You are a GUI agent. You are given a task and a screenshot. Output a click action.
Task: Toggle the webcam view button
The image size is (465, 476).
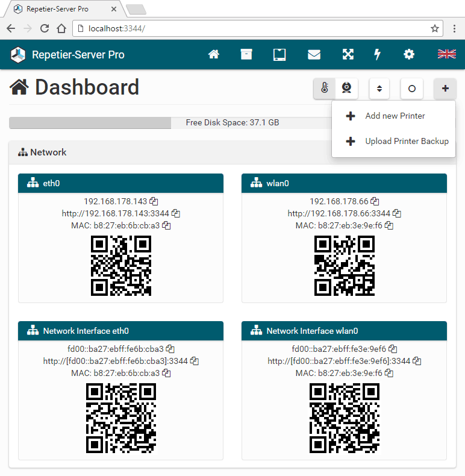pos(347,89)
